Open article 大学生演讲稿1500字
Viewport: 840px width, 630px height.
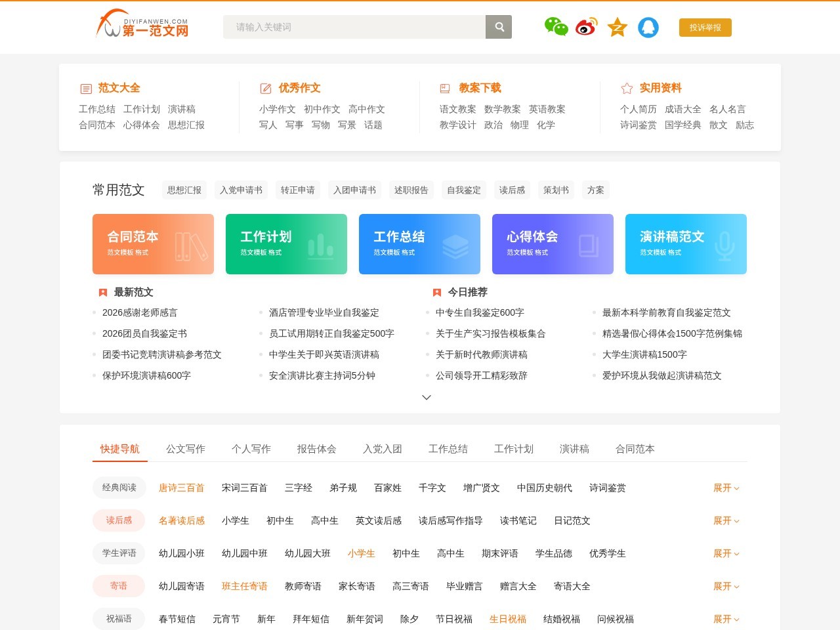pos(644,355)
